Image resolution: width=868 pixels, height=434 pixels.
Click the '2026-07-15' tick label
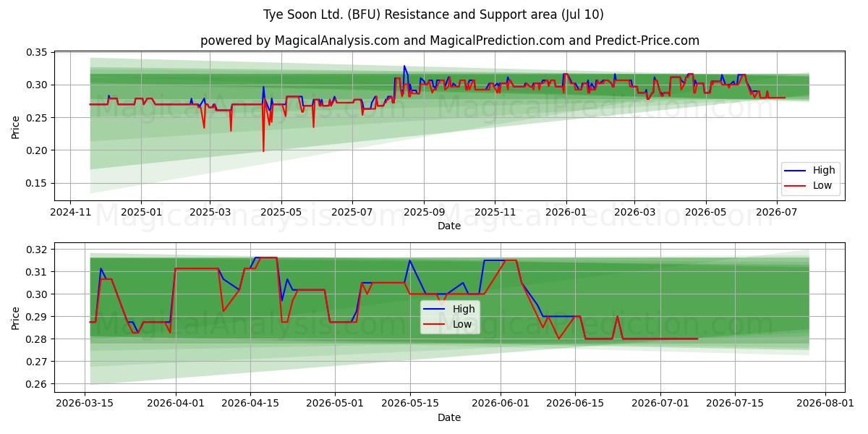(x=735, y=404)
